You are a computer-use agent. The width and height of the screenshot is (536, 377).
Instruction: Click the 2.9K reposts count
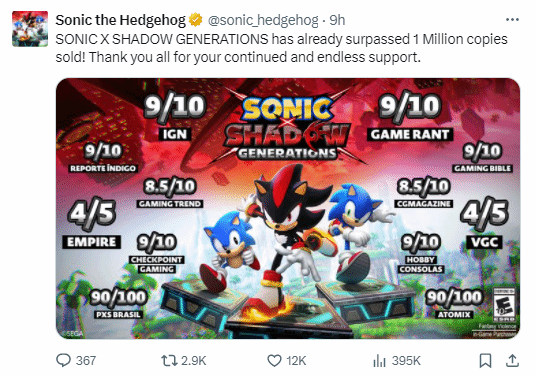[193, 361]
